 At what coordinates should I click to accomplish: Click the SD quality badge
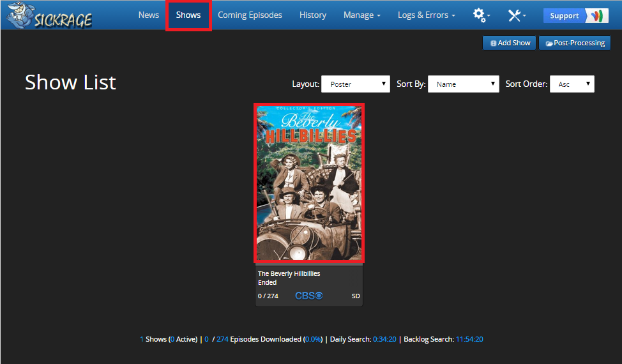356,296
